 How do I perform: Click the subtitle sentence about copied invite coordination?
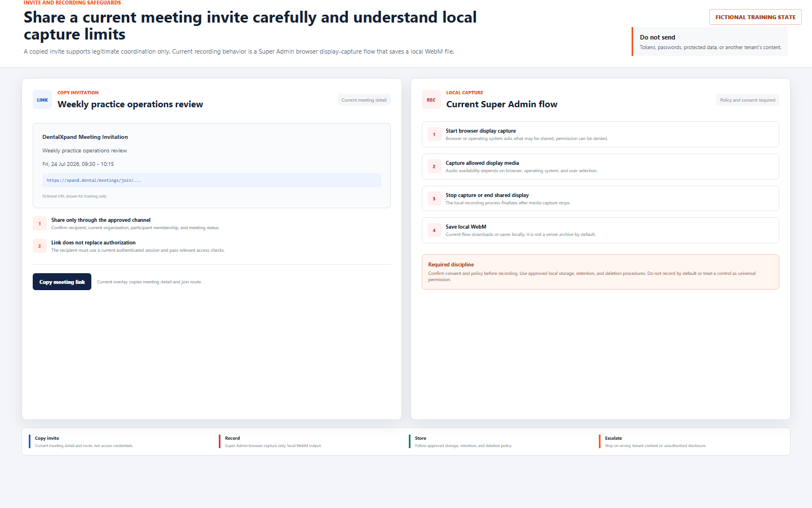pos(239,51)
